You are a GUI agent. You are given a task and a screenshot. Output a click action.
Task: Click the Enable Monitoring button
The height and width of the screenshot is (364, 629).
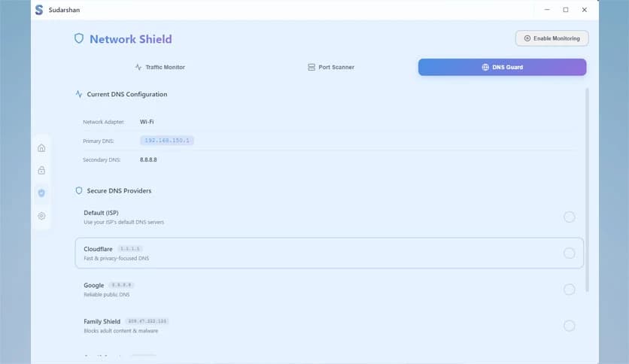click(x=552, y=38)
